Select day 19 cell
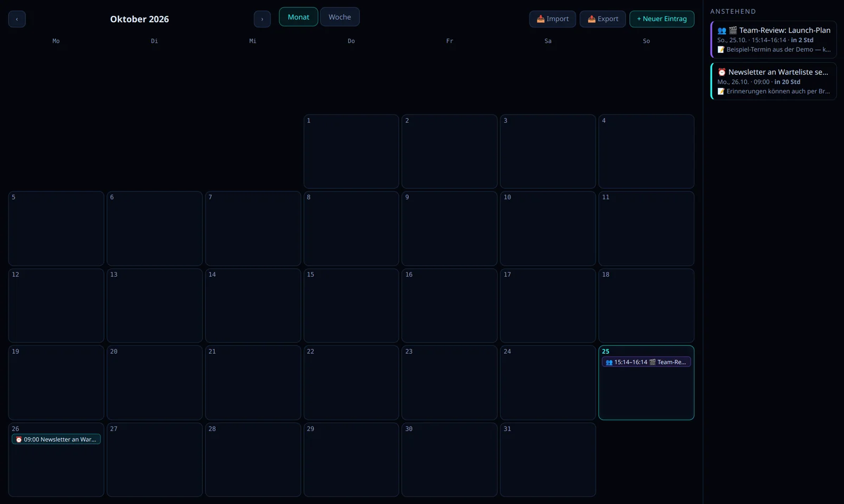The width and height of the screenshot is (844, 504). tap(56, 383)
